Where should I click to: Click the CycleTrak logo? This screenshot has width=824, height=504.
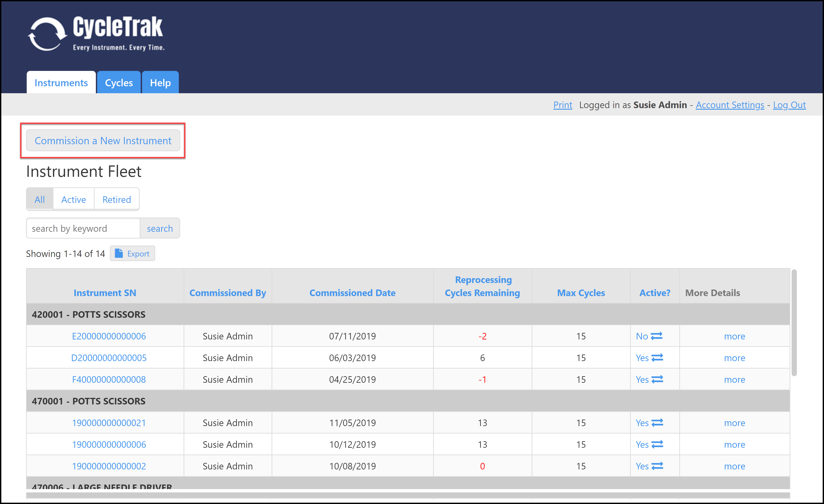point(96,33)
